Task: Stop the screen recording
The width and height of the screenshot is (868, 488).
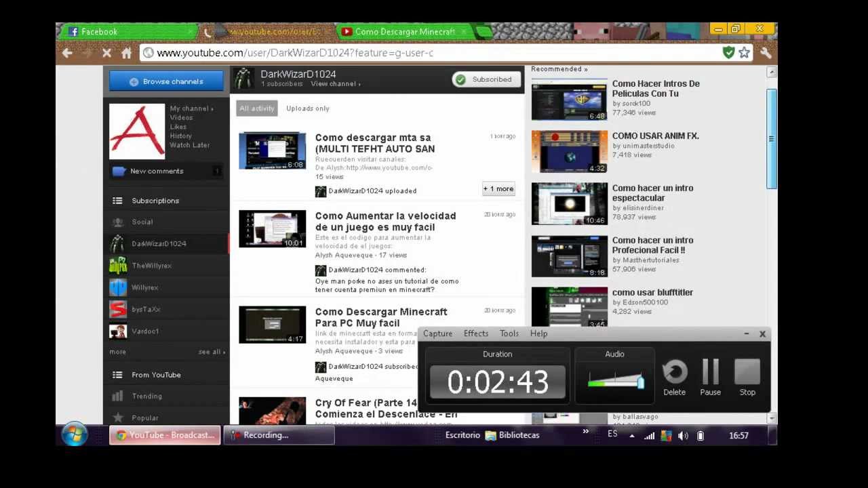Action: pos(747,378)
